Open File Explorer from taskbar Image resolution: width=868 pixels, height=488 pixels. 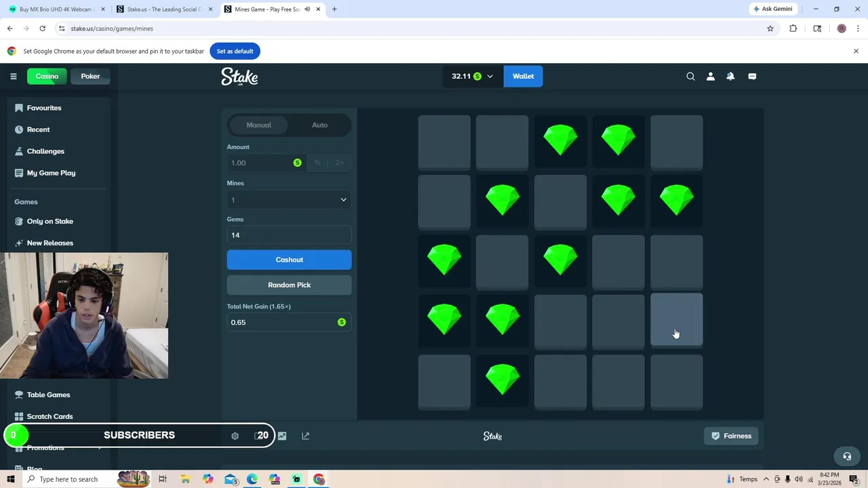[x=185, y=479]
